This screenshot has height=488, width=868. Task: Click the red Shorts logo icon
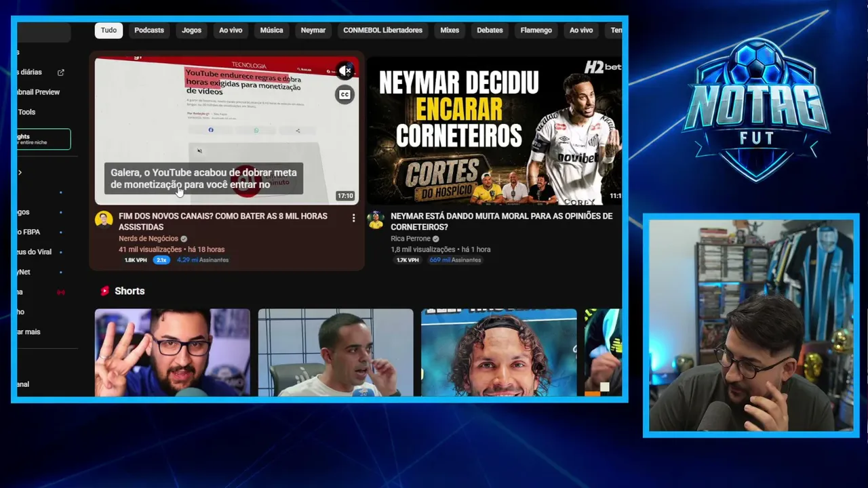104,291
